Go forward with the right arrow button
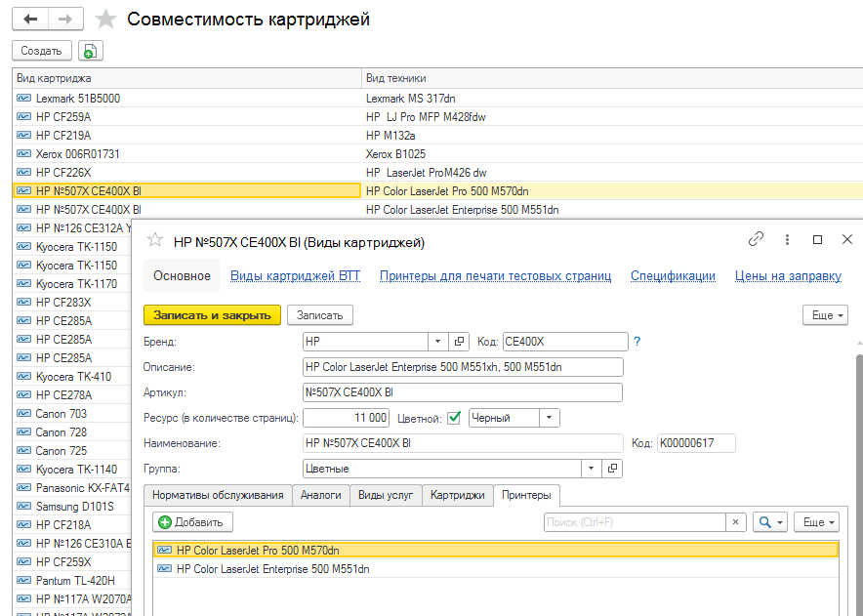Screen dimensions: 863x616 pos(65,20)
